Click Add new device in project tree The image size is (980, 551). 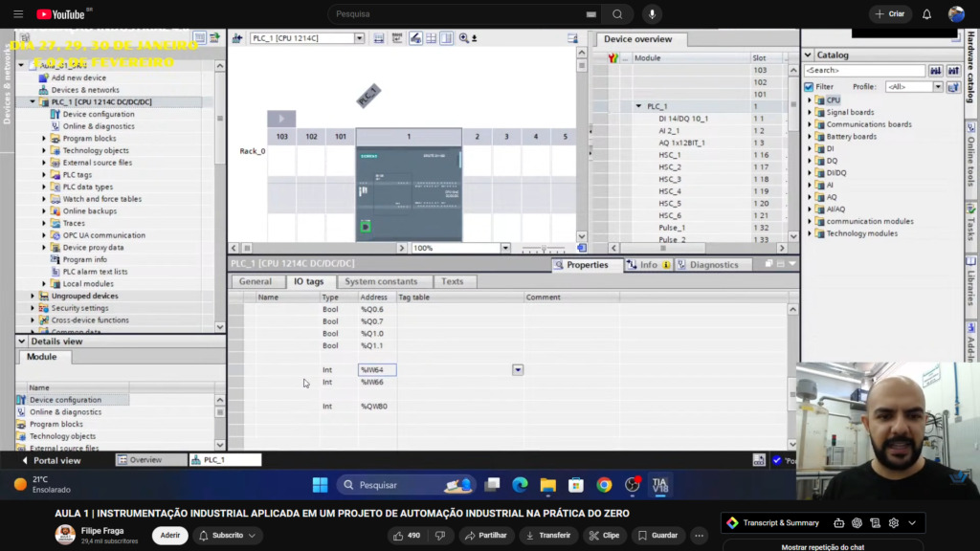click(78, 78)
